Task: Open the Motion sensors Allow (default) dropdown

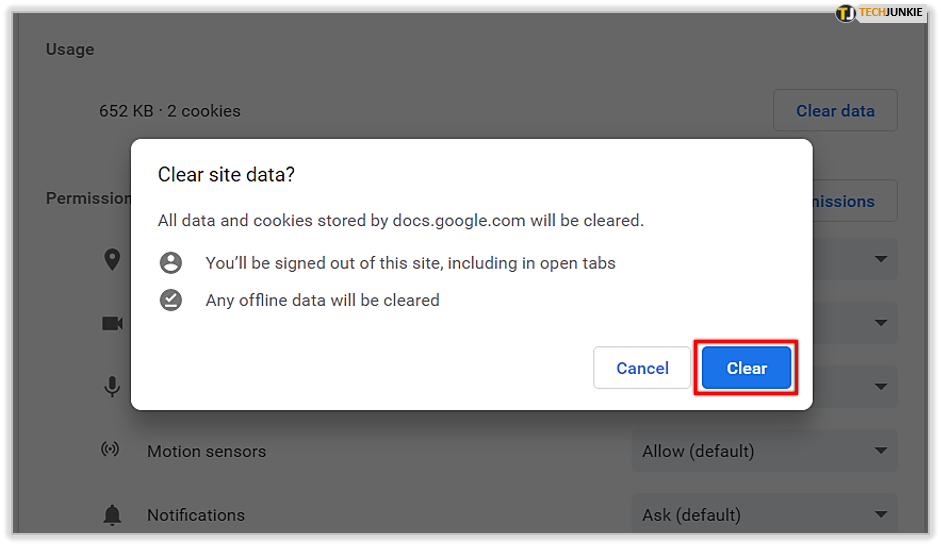Action: (764, 451)
